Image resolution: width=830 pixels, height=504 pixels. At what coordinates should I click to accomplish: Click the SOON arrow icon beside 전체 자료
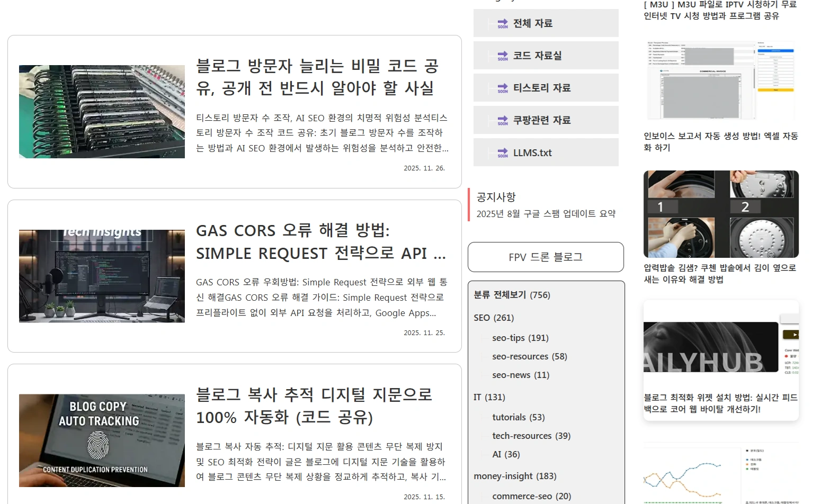click(502, 23)
